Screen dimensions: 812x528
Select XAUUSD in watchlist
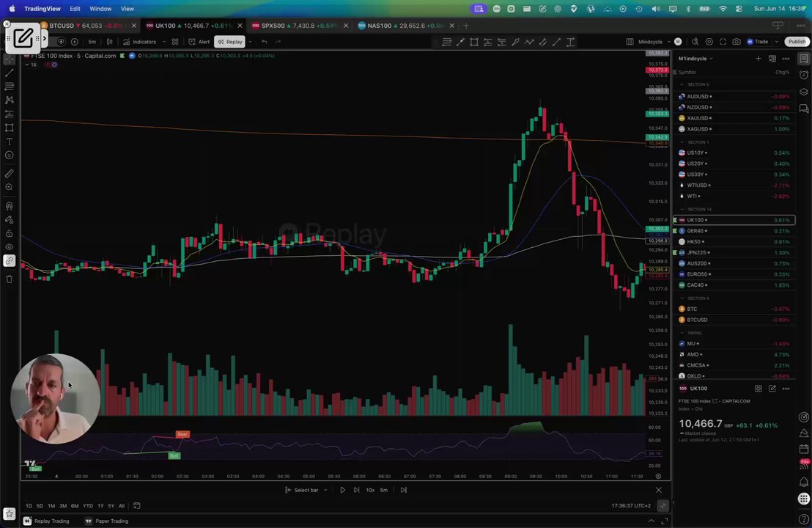click(734, 118)
